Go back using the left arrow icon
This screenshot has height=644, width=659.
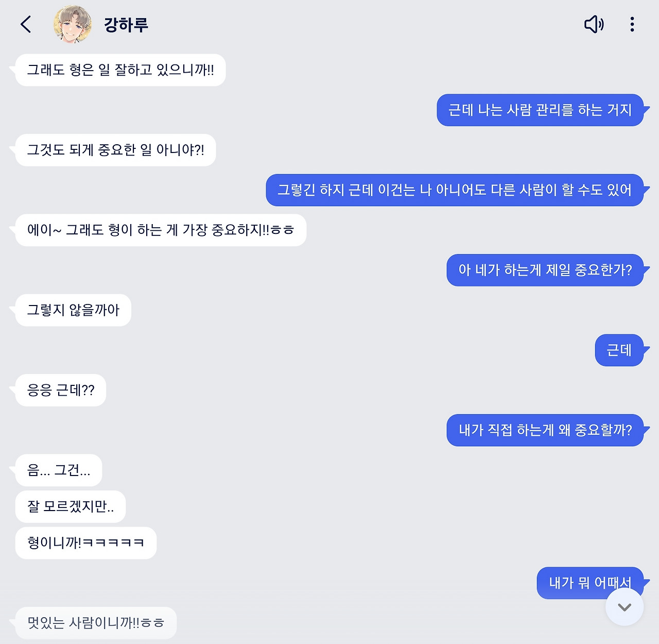[26, 24]
